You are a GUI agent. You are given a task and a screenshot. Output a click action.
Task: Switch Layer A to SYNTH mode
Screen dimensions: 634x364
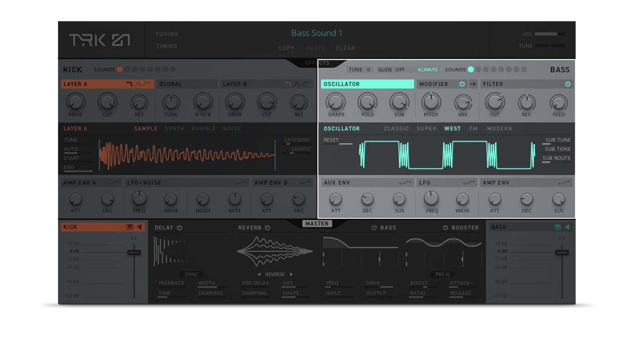click(x=174, y=129)
